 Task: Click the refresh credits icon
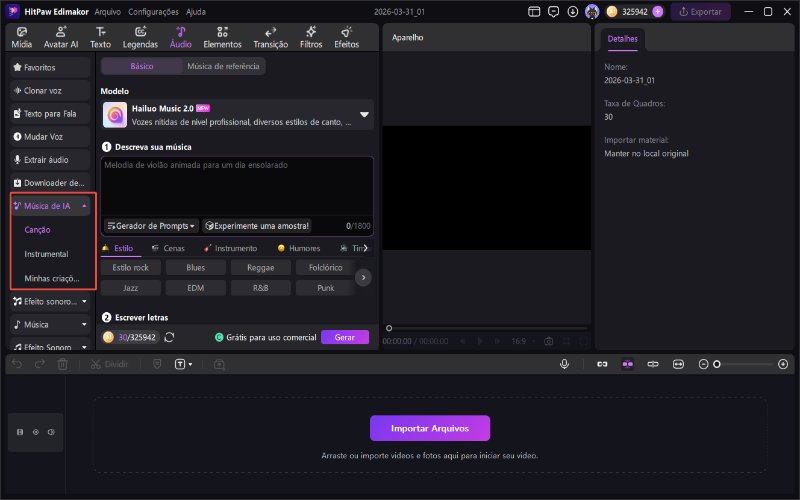tap(169, 338)
